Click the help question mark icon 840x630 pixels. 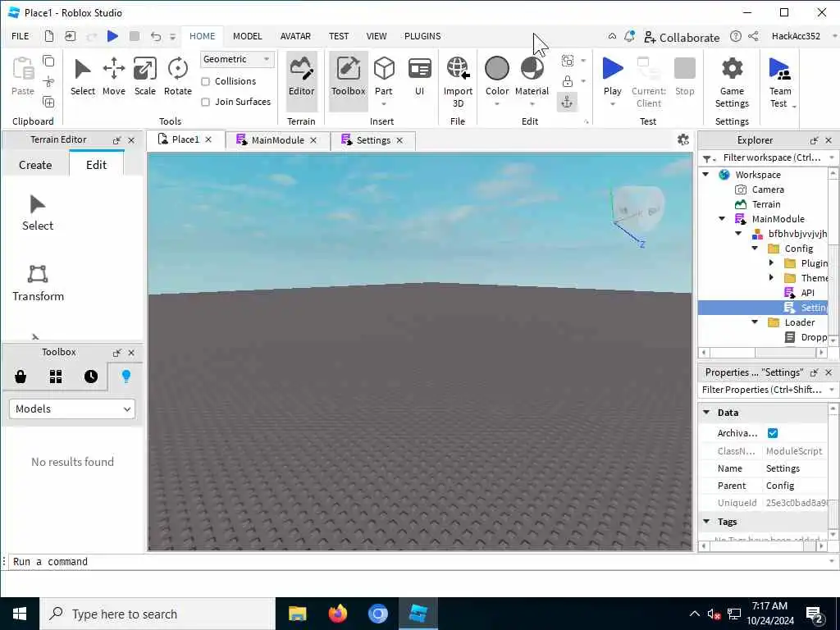click(736, 36)
